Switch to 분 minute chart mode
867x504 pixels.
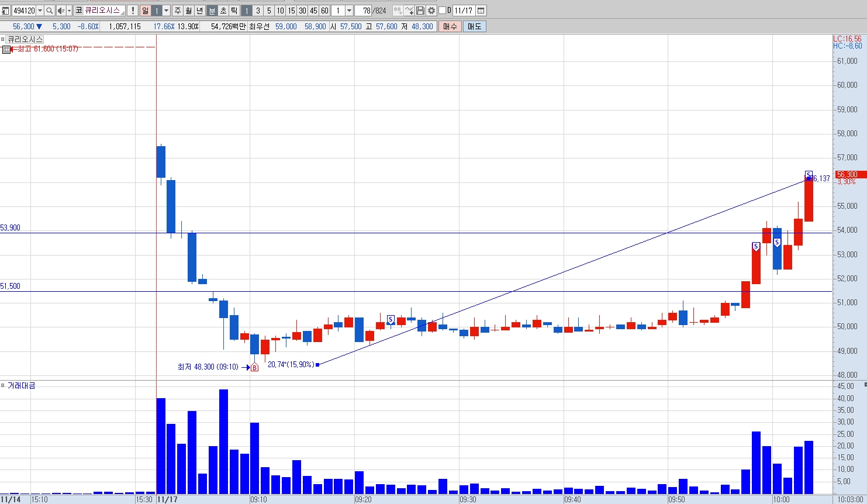(x=212, y=11)
